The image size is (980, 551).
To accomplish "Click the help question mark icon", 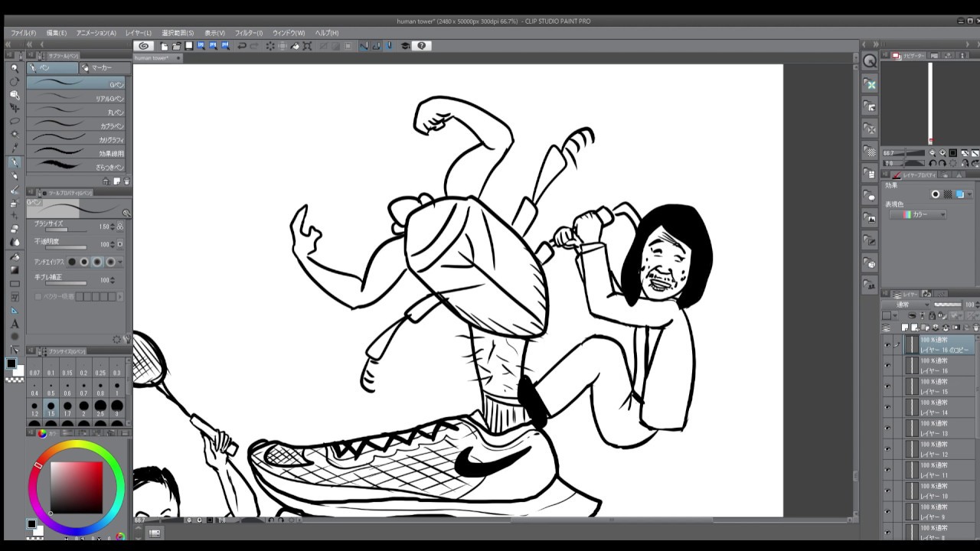I will 421,46.
